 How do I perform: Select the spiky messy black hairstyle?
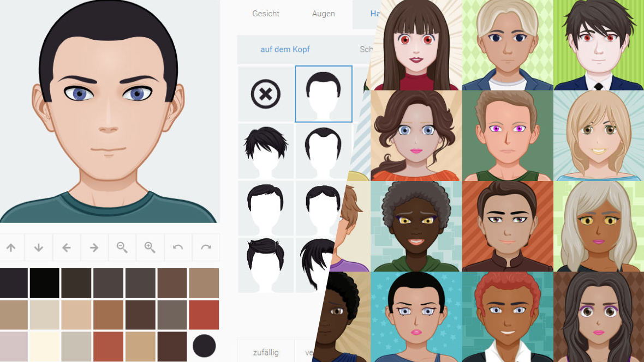(x=265, y=151)
